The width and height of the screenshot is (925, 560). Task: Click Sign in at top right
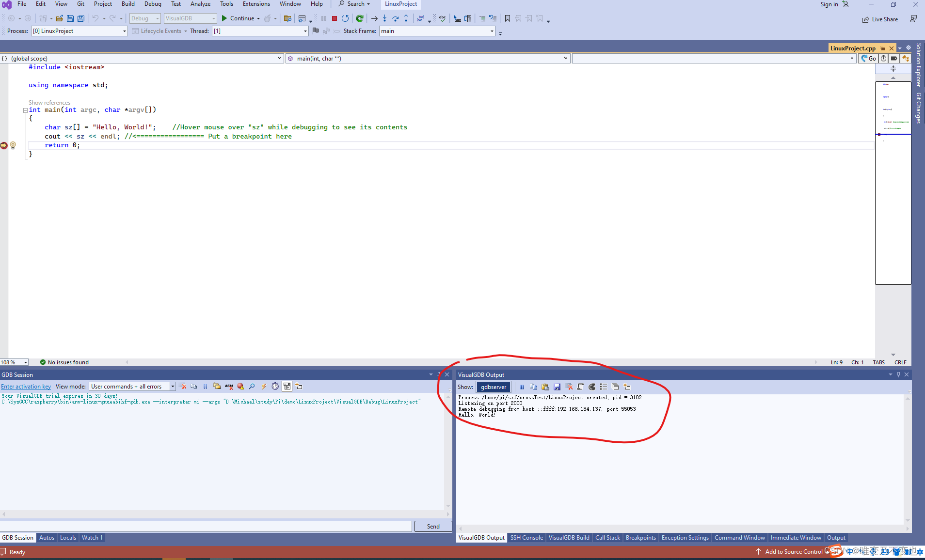pyautogui.click(x=829, y=4)
